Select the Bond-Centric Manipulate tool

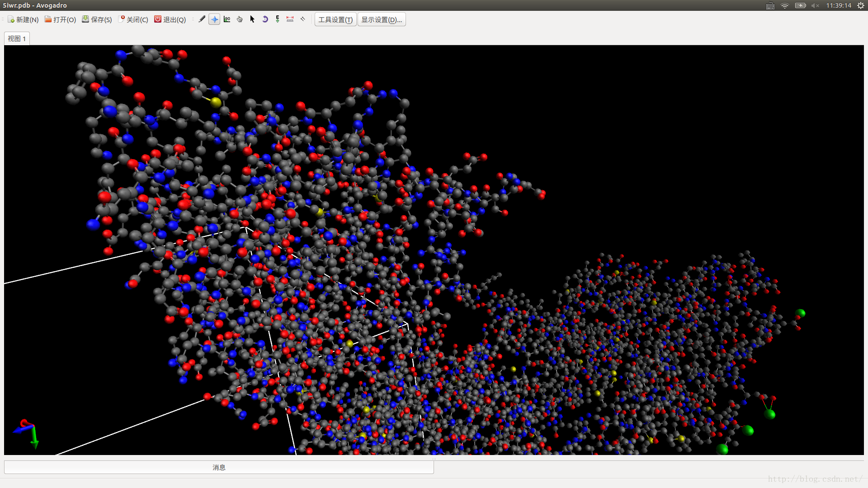point(227,19)
